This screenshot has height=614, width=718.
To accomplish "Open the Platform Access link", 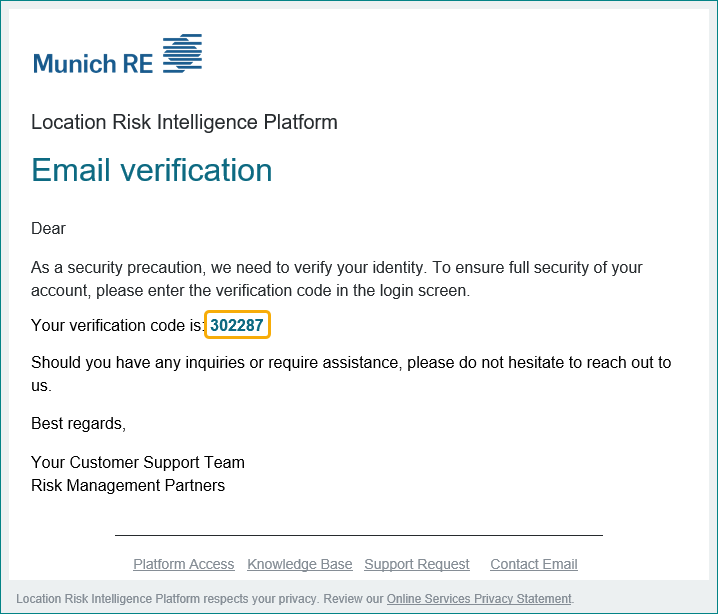I will pyautogui.click(x=184, y=564).
